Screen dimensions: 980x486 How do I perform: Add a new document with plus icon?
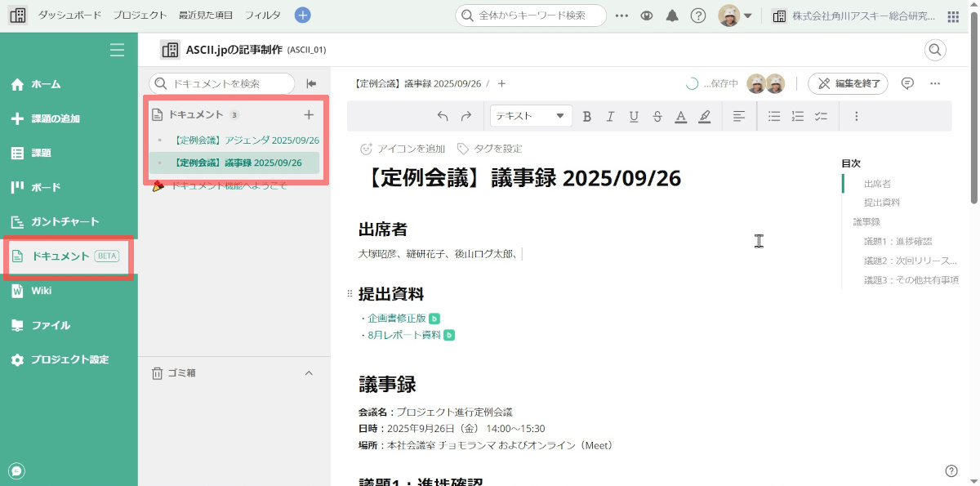pos(309,115)
